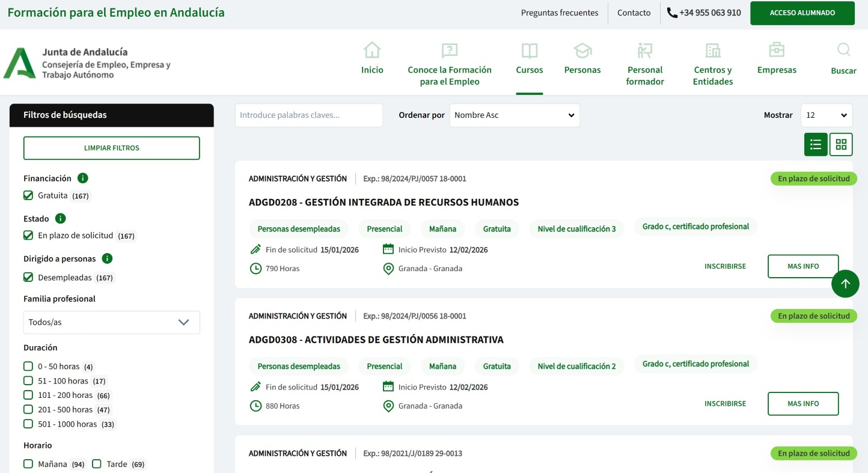
Task: Open the Mostrar results count dropdown
Action: pos(827,115)
